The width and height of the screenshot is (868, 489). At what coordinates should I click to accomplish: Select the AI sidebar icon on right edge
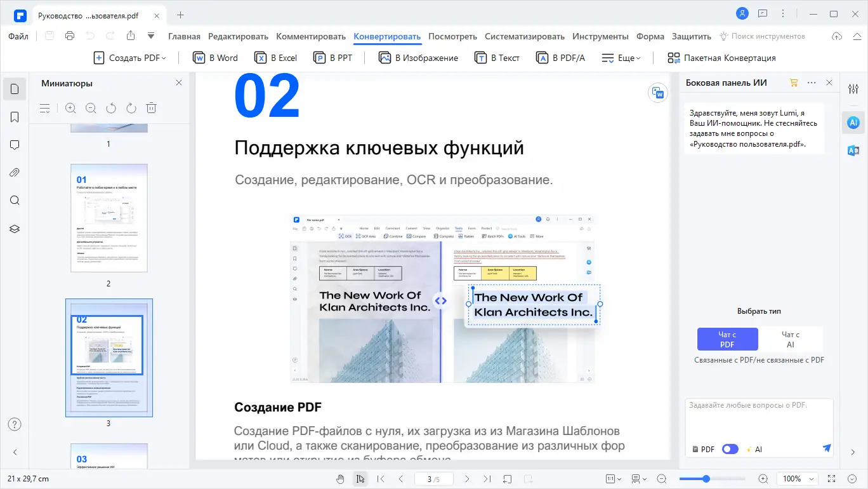tap(853, 122)
